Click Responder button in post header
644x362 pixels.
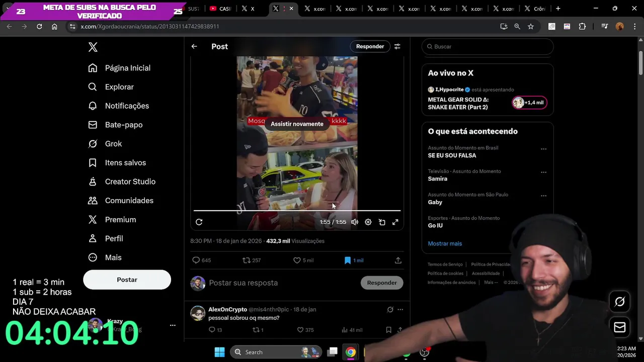pos(370,46)
